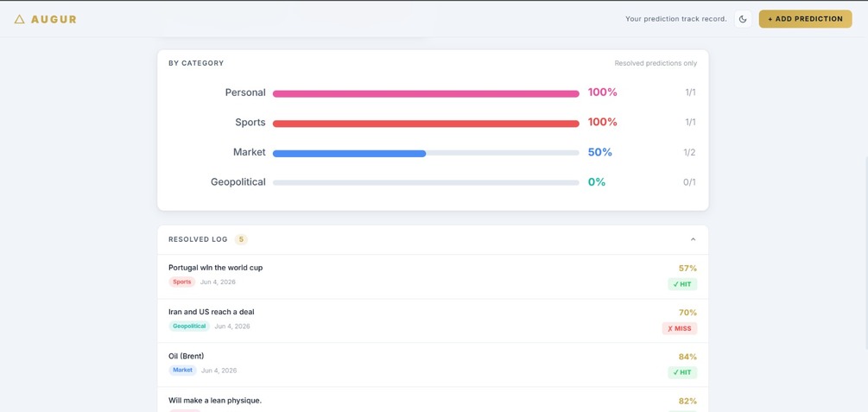Open Iran and US reach a deal entry
The image size is (868, 412).
pos(433,320)
